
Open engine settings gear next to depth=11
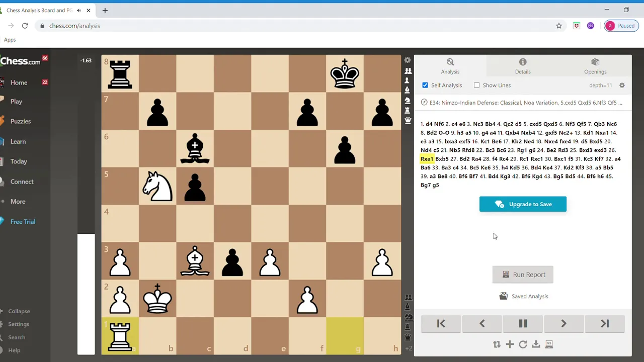[622, 85]
